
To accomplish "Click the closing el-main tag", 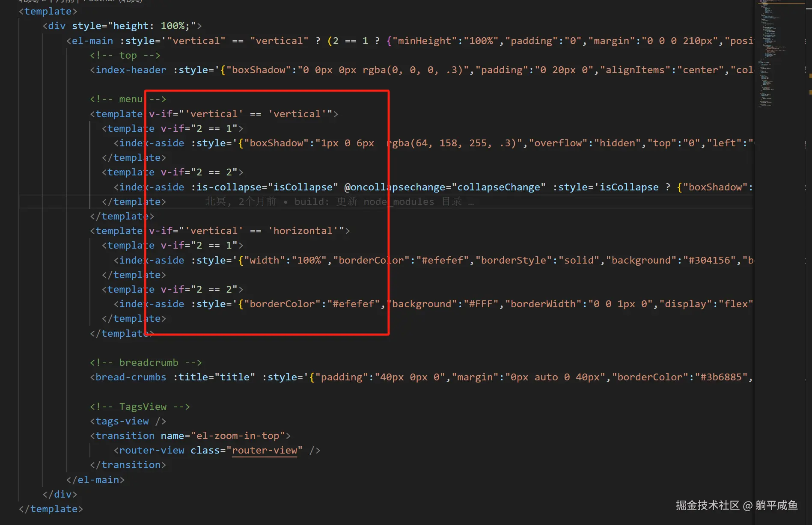I will click(x=95, y=480).
